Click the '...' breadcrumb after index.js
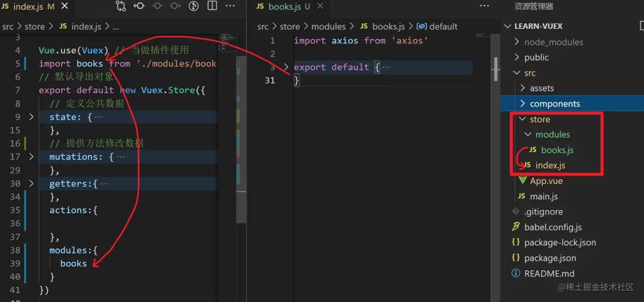The width and height of the screenshot is (644, 302). pyautogui.click(x=115, y=27)
